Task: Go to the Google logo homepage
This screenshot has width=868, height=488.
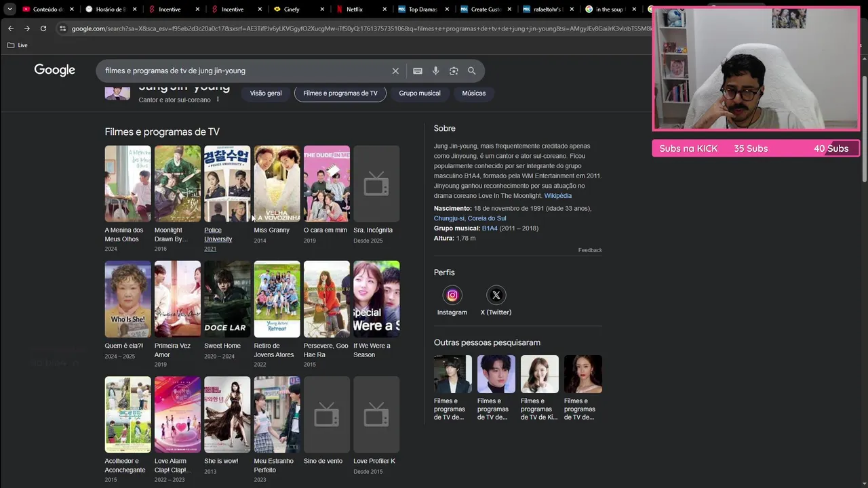Action: pyautogui.click(x=55, y=70)
